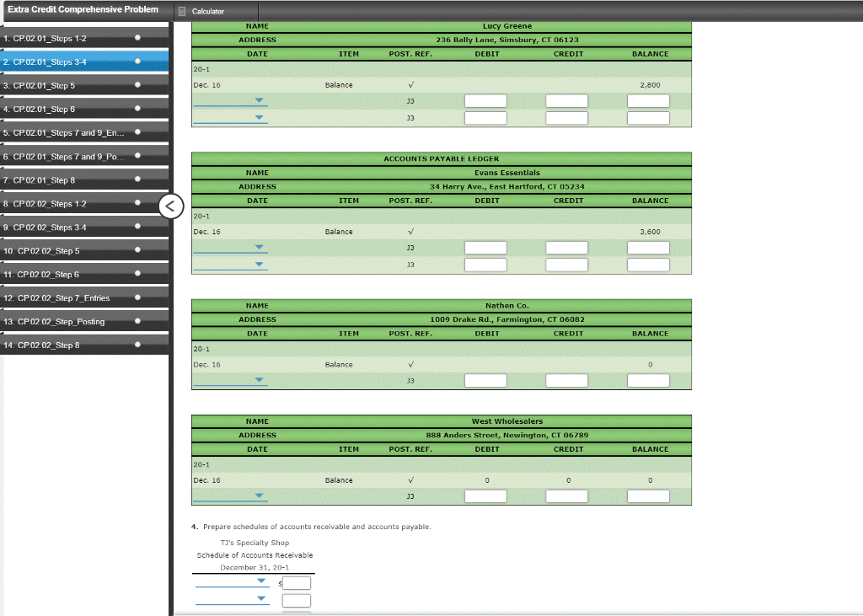Screen dimensions: 863x616
Task: Click Lucy Greene first row debit field
Action: point(485,101)
